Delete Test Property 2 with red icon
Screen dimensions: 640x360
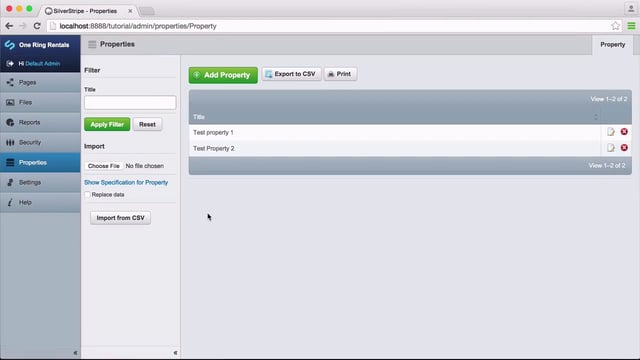[624, 148]
